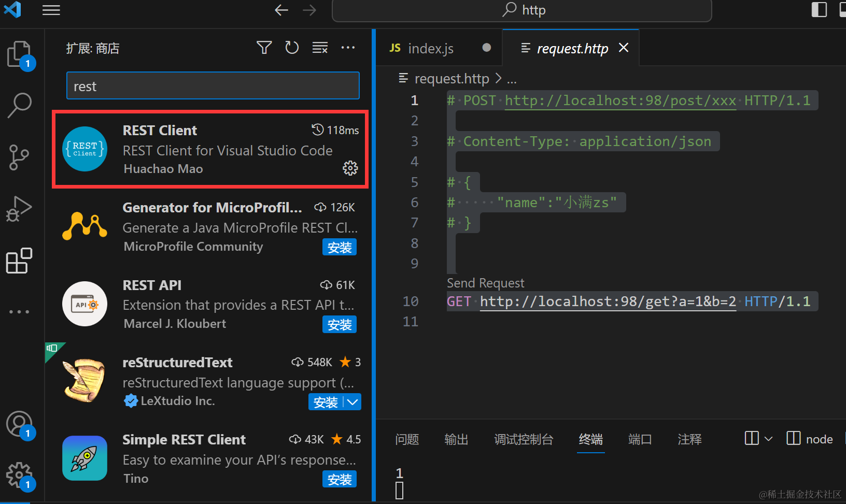Navigate forward with the right arrow
This screenshot has height=504, width=846.
pos(309,10)
